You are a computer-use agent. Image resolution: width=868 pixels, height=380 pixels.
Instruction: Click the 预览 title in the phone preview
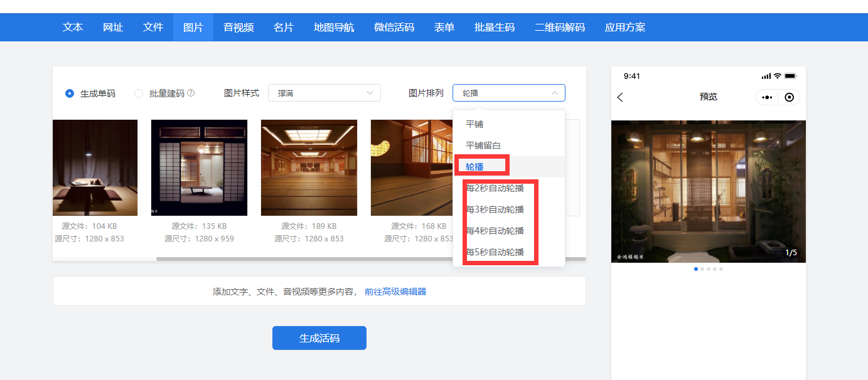point(709,97)
